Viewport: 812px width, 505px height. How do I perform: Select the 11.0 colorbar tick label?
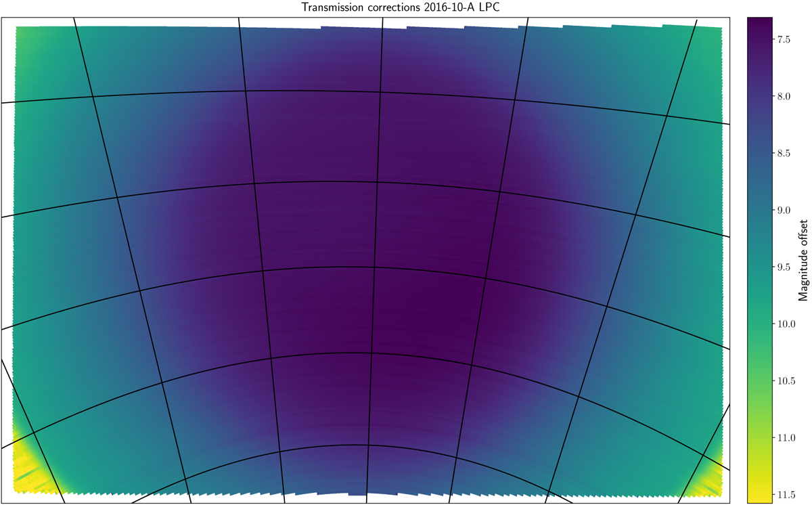[x=787, y=439]
